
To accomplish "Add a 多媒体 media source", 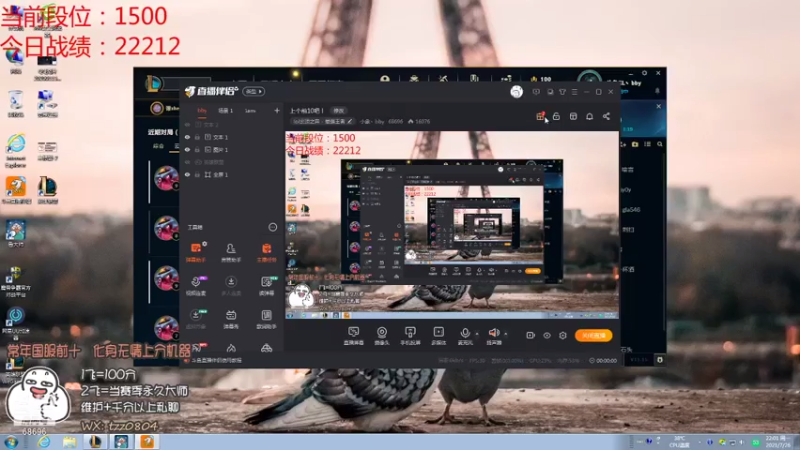I will coord(438,336).
